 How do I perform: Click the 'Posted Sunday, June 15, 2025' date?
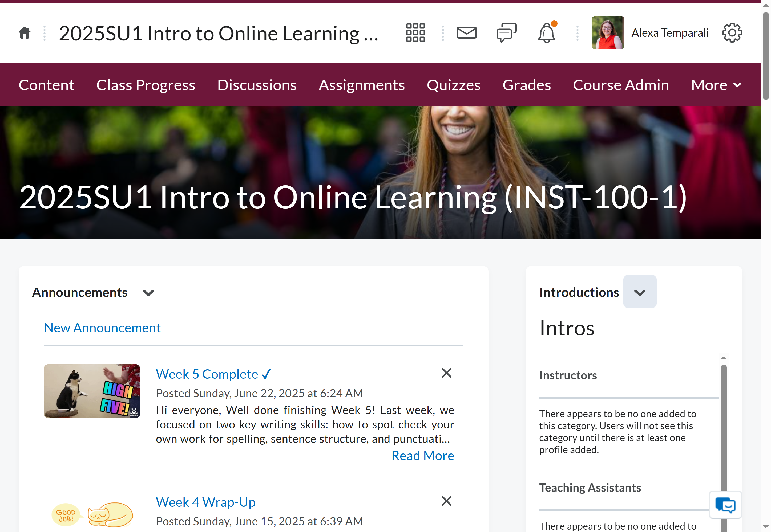point(259,521)
